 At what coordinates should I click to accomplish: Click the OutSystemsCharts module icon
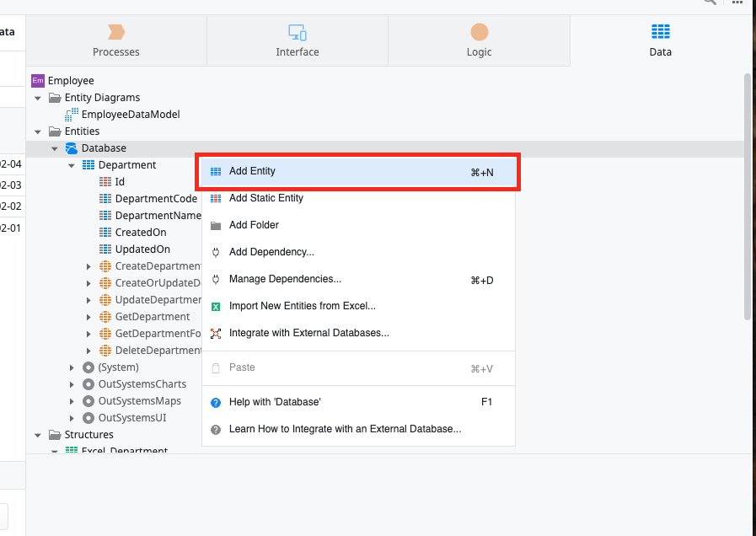[88, 384]
